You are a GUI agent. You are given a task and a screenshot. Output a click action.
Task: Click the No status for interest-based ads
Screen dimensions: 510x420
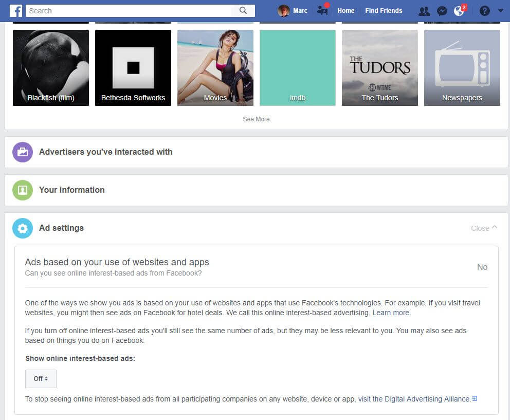point(482,267)
